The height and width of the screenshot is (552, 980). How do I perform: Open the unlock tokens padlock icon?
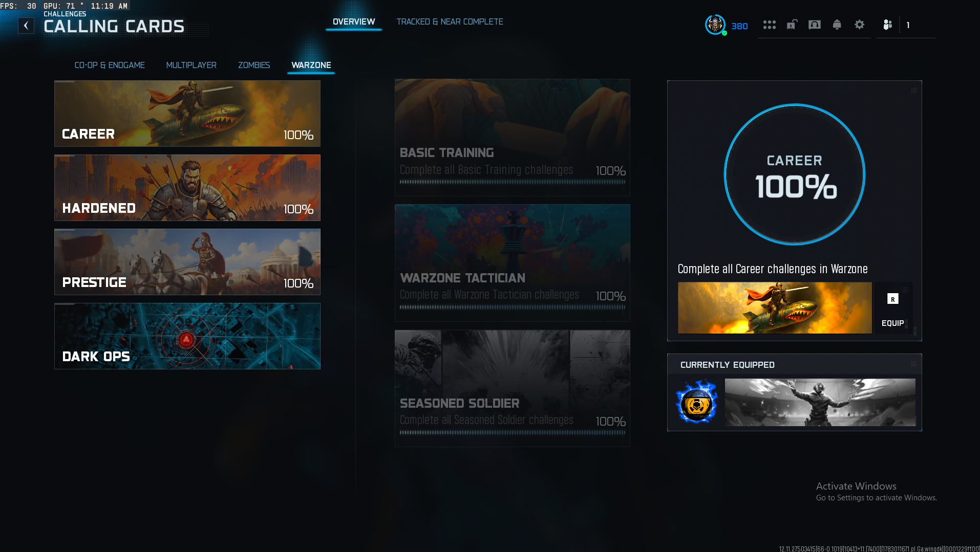[x=792, y=25]
